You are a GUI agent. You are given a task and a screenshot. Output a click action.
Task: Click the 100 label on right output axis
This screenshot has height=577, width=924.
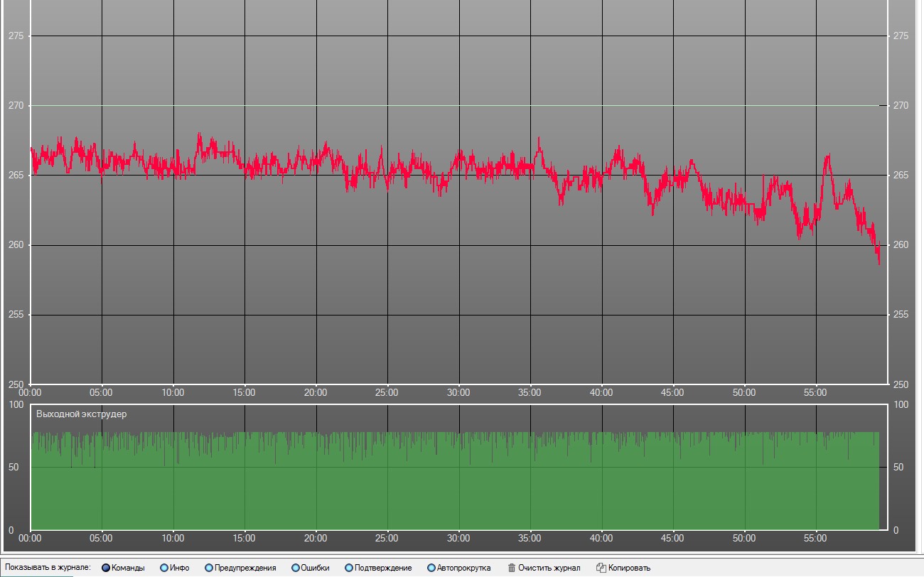pyautogui.click(x=901, y=404)
